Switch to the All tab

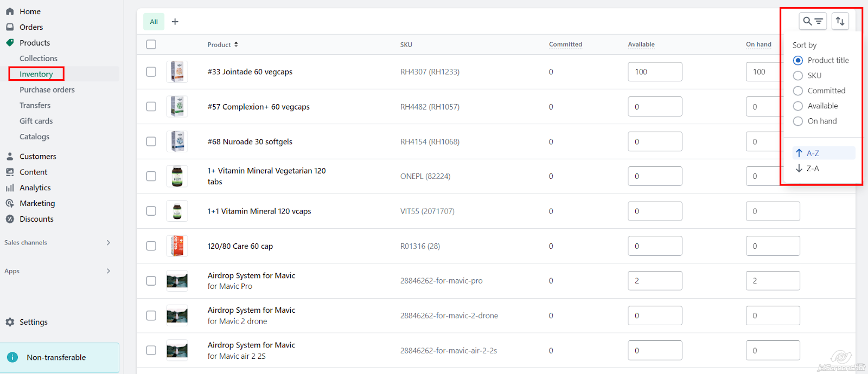point(154,22)
